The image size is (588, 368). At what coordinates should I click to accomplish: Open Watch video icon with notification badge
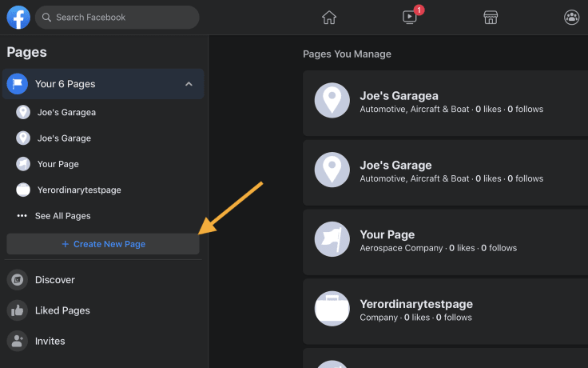click(410, 17)
